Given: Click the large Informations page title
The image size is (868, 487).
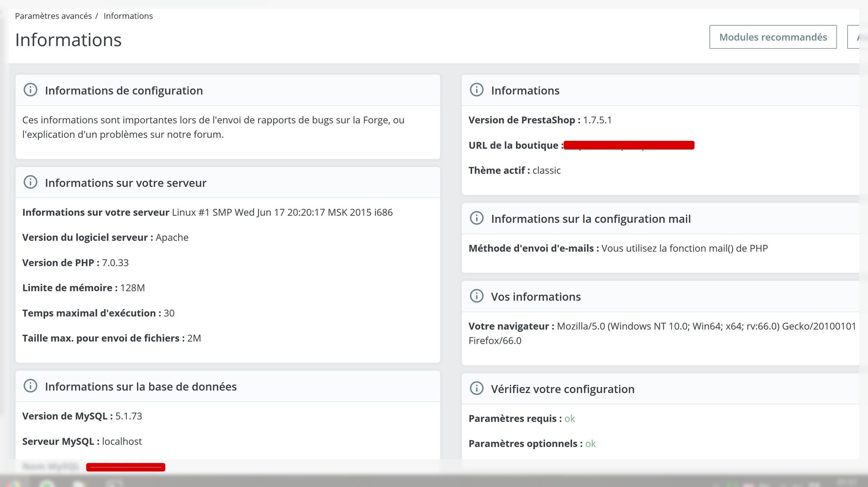Looking at the screenshot, I should [x=68, y=40].
